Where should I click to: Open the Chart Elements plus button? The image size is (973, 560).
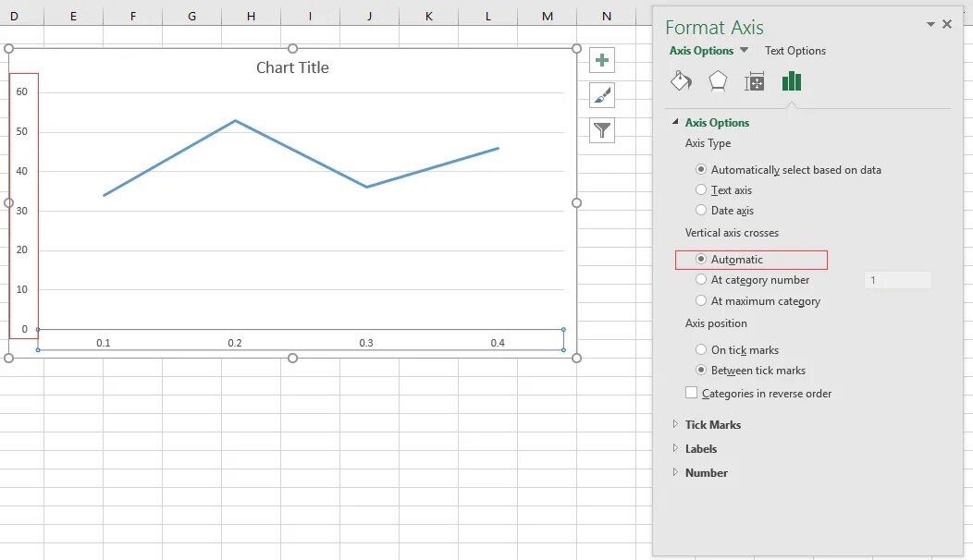point(601,60)
